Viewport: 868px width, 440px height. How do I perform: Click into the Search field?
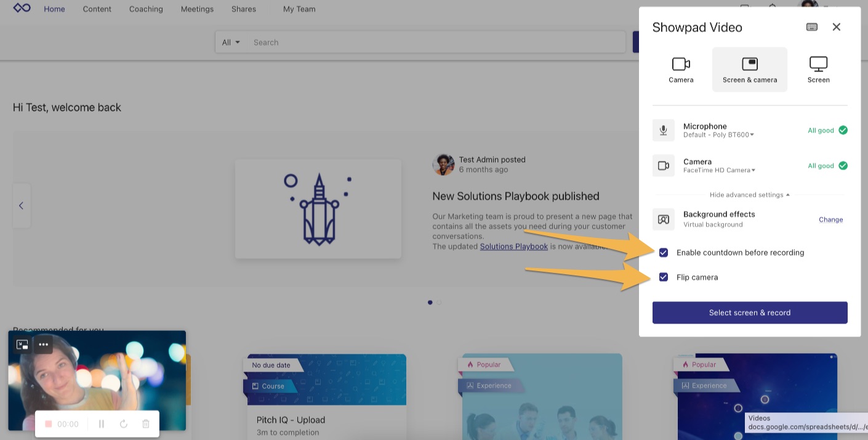tap(437, 43)
